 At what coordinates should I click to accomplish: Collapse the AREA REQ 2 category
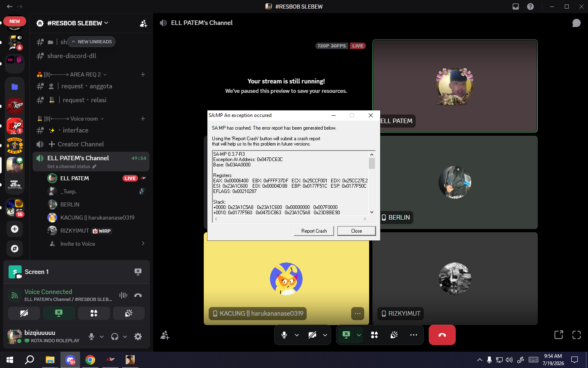(x=71, y=74)
